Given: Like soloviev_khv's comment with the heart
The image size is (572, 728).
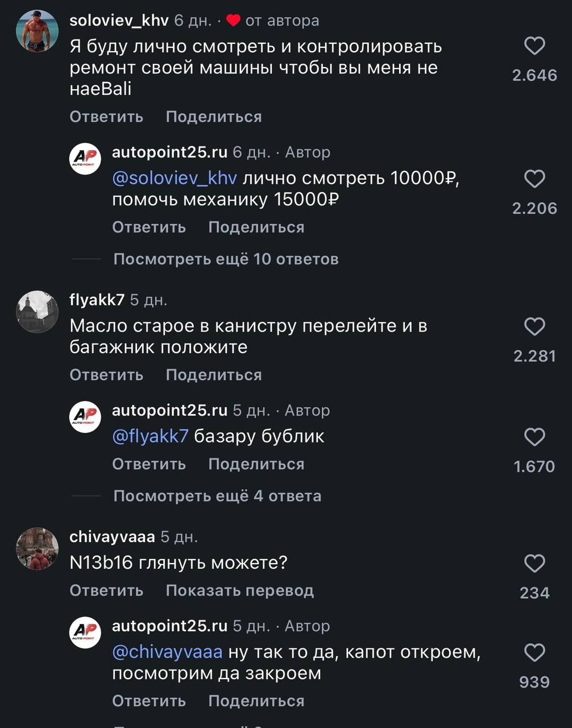Looking at the screenshot, I should [x=534, y=46].
